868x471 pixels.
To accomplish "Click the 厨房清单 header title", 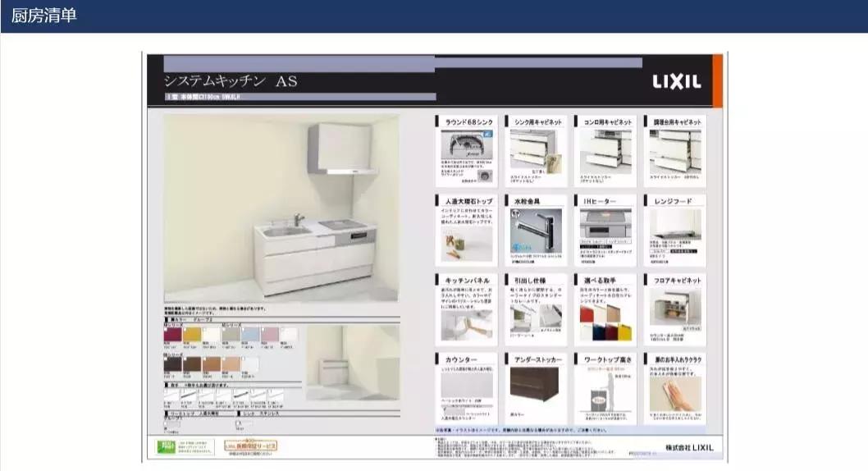I will tap(43, 16).
